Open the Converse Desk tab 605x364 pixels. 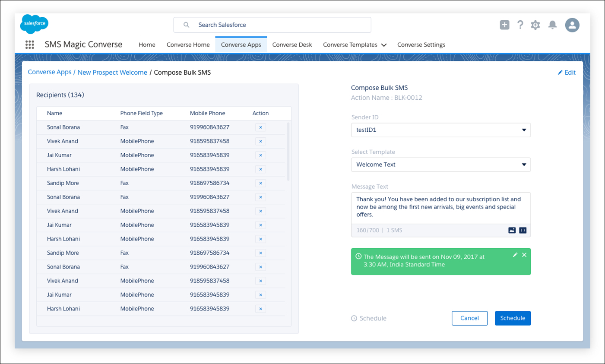point(292,45)
